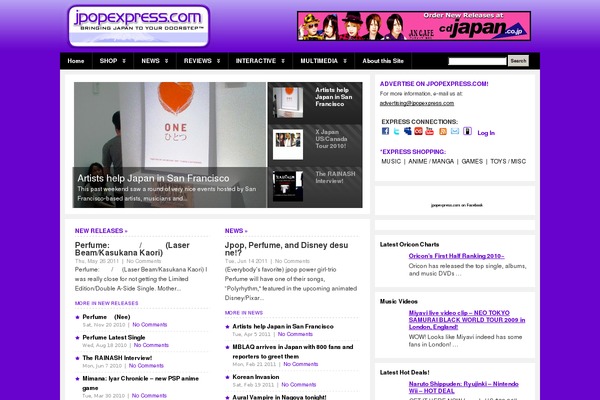600x400 pixels.
Task: Expand the MULTIMEDIA menu arrow
Action: 345,61
